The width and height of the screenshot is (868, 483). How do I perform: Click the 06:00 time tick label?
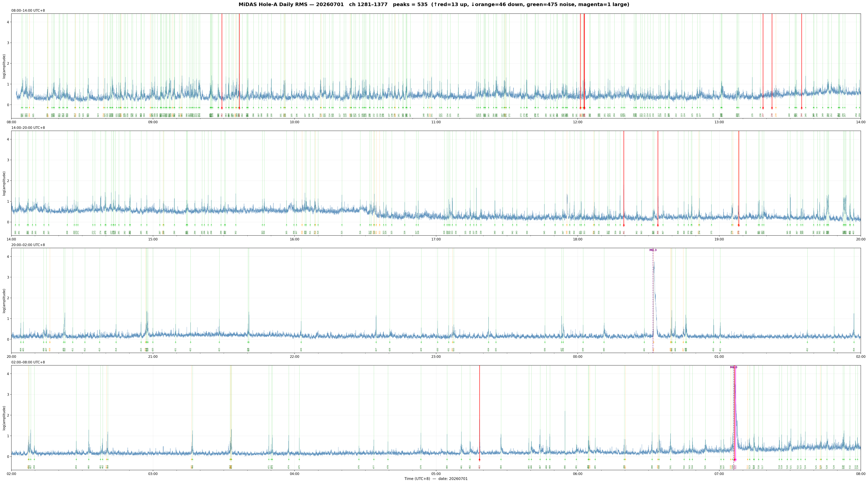577,474
